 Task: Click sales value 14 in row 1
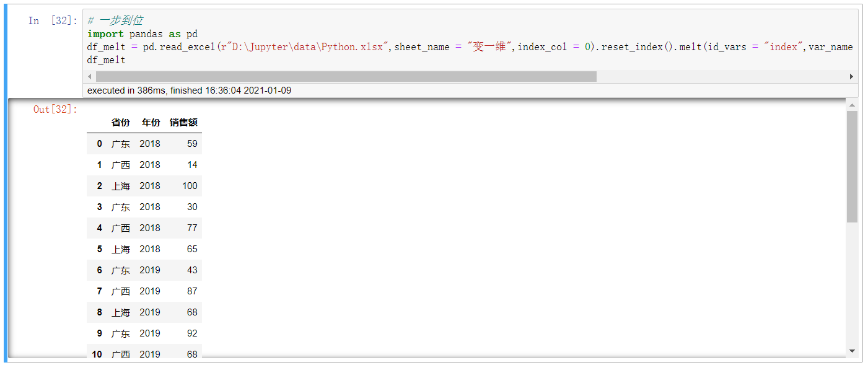[192, 165]
